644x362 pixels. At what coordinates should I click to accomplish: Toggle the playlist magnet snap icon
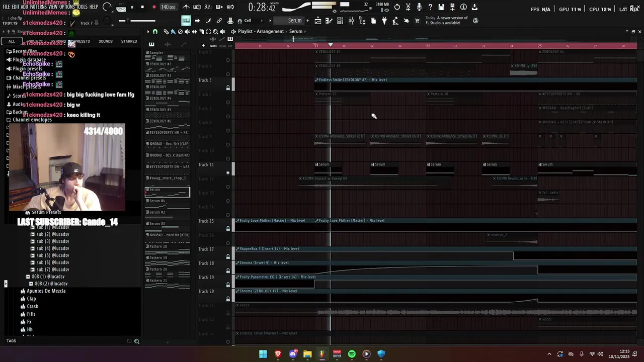click(155, 32)
